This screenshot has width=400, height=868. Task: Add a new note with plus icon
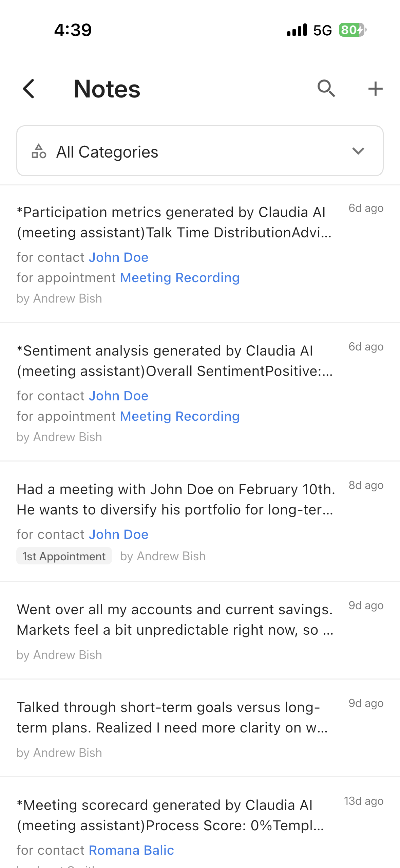pyautogui.click(x=375, y=89)
